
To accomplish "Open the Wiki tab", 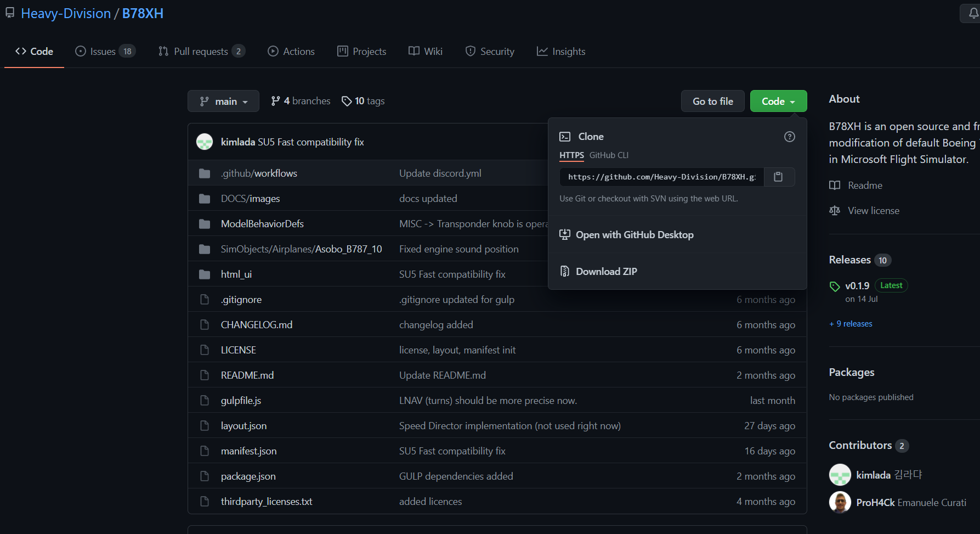I will (x=426, y=52).
